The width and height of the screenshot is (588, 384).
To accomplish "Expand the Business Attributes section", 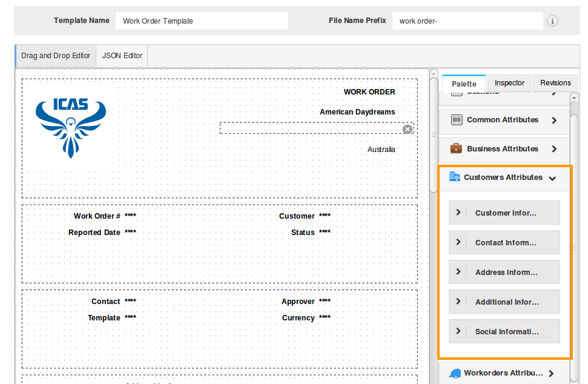I will pos(553,149).
